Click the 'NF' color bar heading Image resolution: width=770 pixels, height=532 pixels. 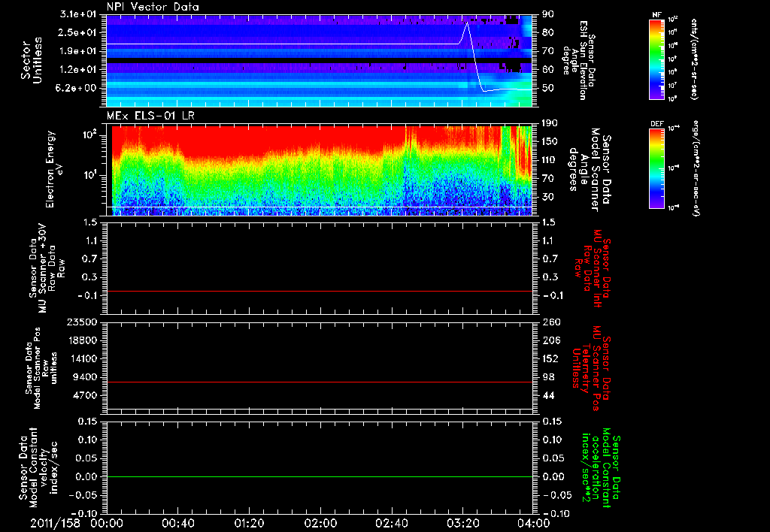coord(656,15)
